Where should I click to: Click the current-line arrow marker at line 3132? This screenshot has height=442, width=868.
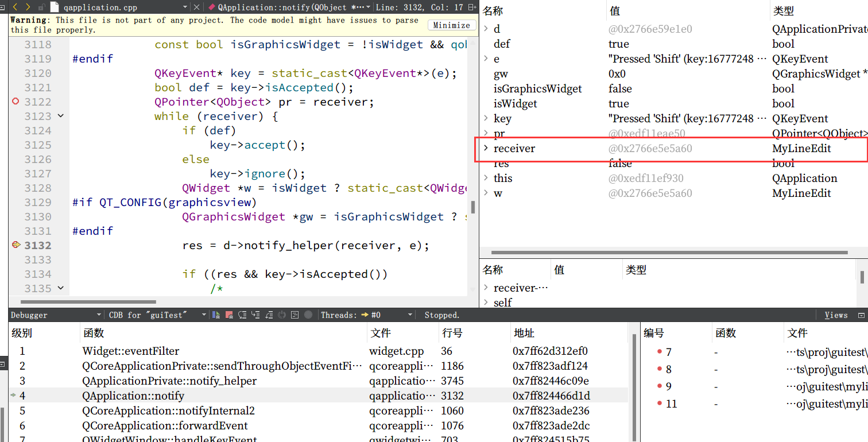coord(16,245)
